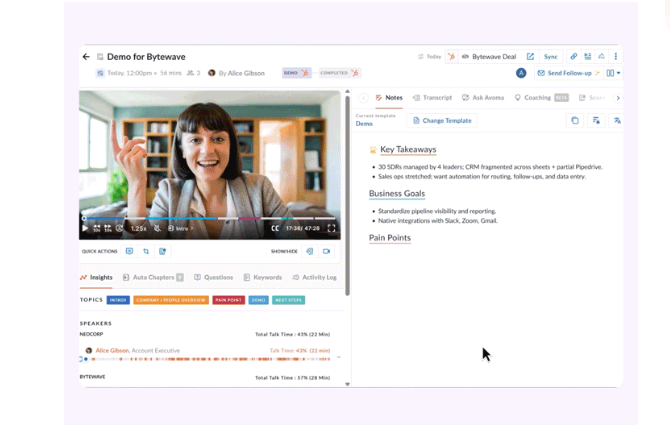
Task: Click the Pain Points heading
Action: point(390,238)
